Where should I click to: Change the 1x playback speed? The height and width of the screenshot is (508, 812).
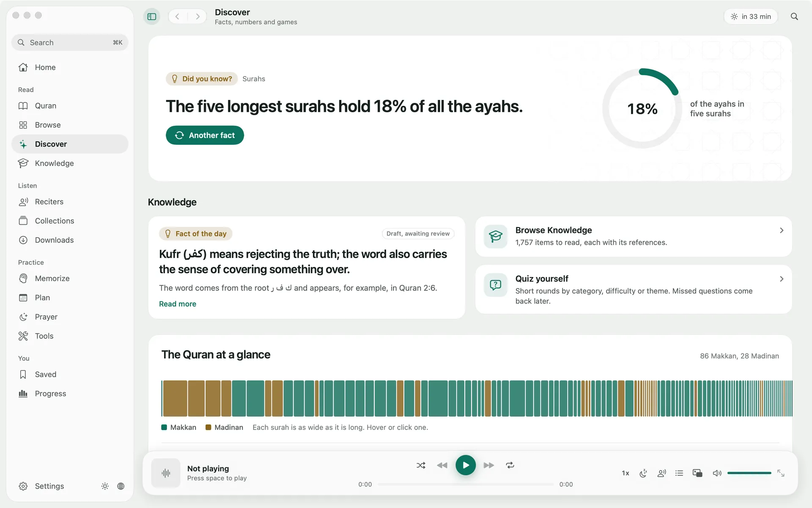pos(625,473)
